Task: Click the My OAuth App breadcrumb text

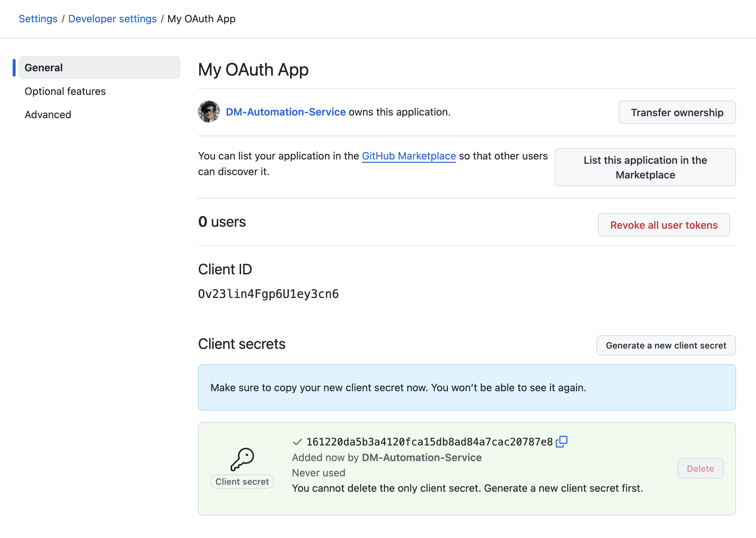Action: pyautogui.click(x=201, y=19)
